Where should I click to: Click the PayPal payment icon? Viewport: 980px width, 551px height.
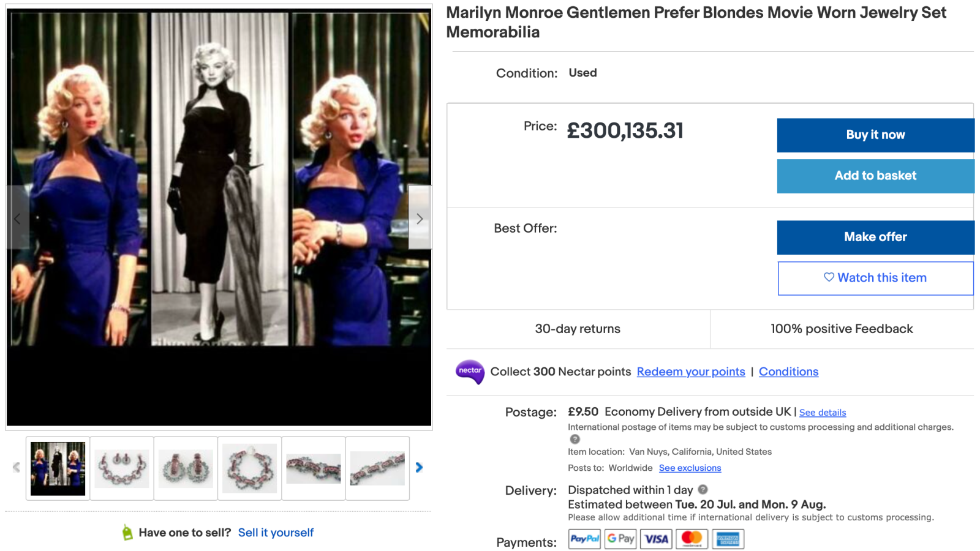[x=584, y=539]
